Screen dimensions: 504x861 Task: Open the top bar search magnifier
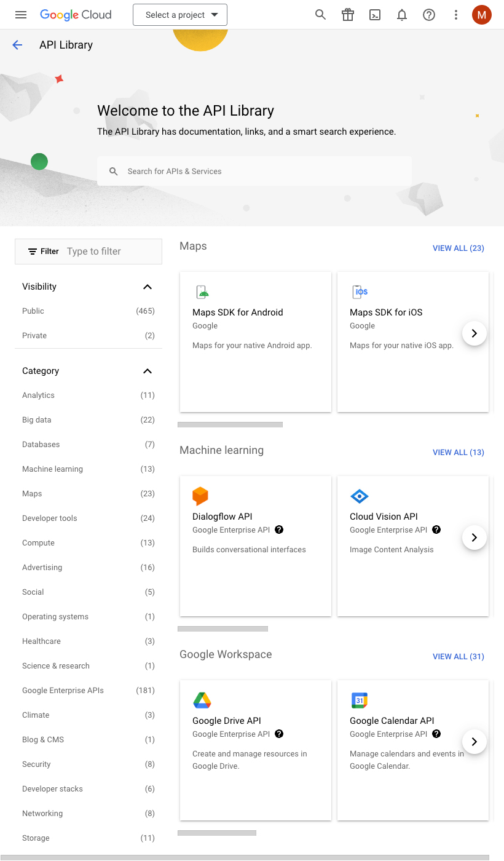pyautogui.click(x=320, y=15)
